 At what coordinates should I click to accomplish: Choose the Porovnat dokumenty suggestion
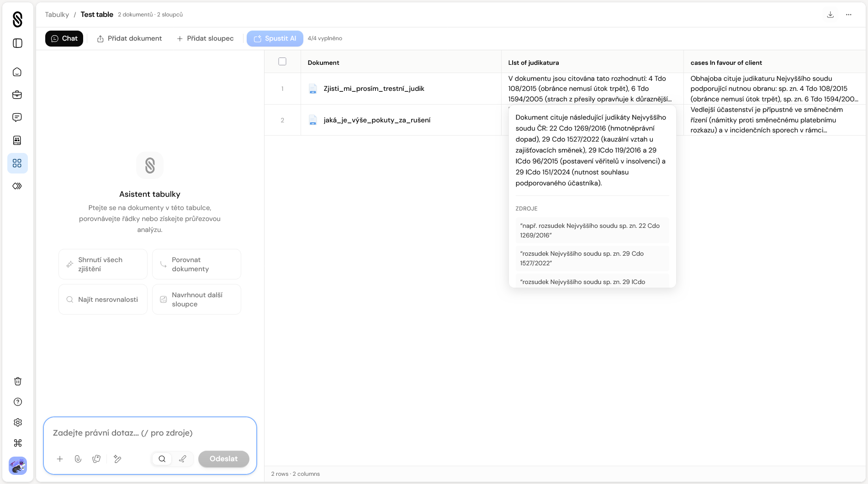click(x=196, y=264)
